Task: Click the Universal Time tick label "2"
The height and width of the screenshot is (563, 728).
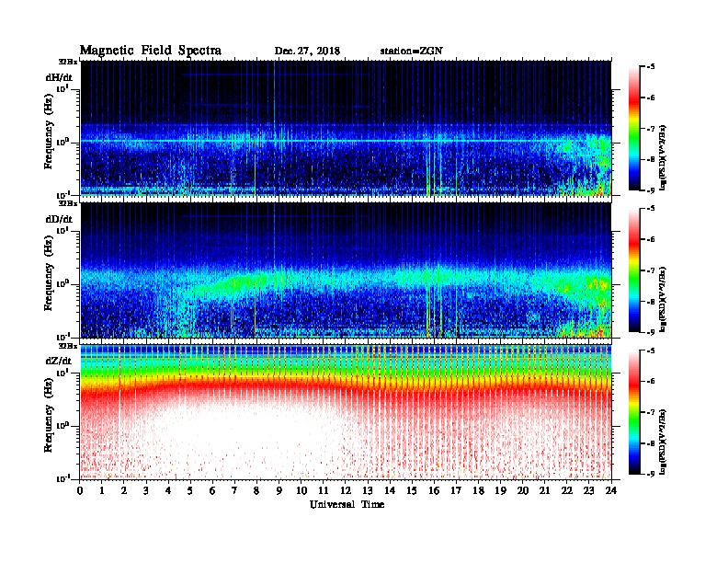Action: click(x=124, y=490)
